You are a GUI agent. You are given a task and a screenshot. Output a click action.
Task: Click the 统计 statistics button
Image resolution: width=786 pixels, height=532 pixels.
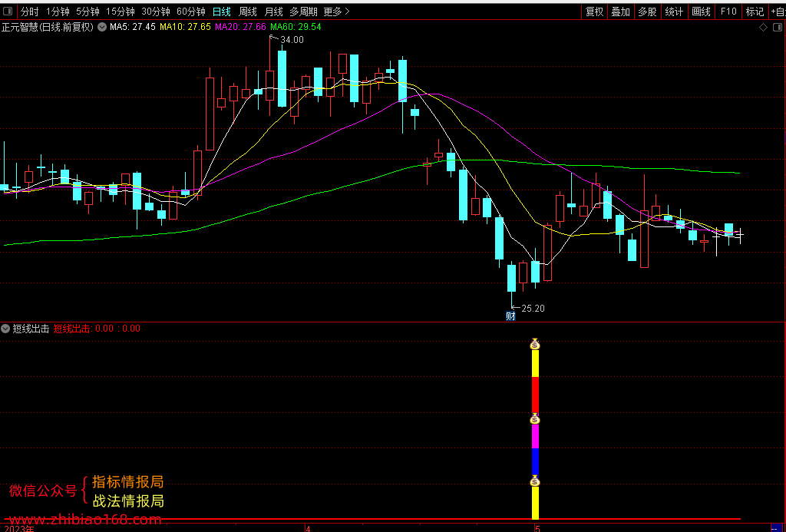[x=674, y=12]
